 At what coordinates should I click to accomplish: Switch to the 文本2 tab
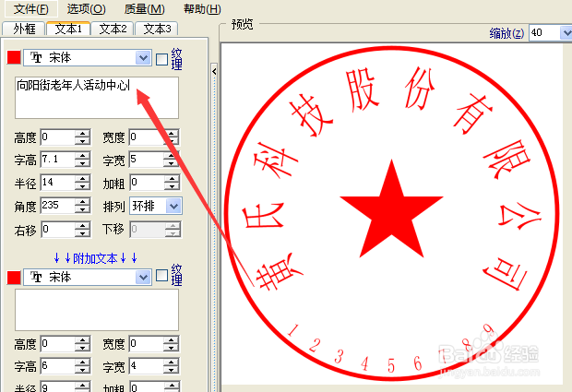[113, 29]
